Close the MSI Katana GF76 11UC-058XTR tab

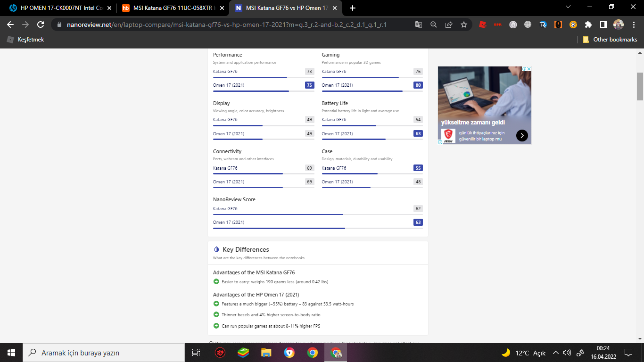pyautogui.click(x=221, y=8)
